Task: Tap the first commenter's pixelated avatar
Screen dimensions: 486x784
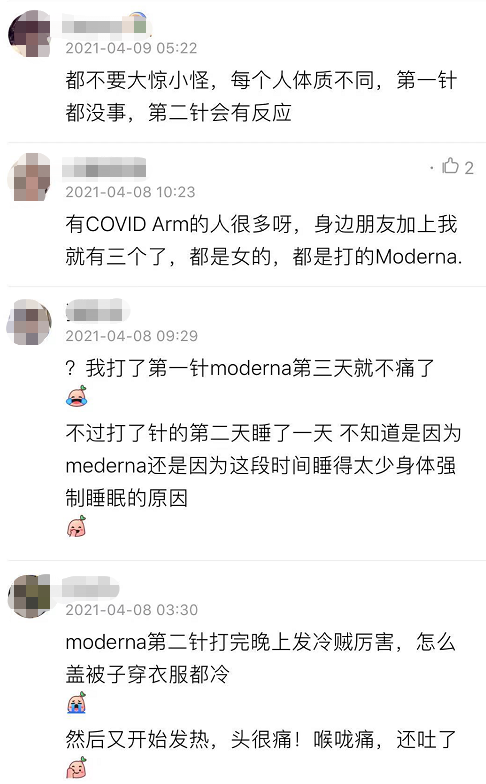Action: [29, 34]
